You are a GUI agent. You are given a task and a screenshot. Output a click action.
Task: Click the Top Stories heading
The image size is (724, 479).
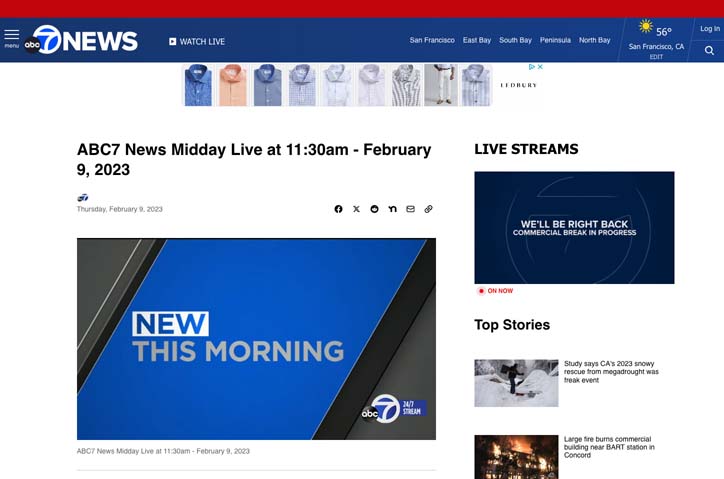512,325
